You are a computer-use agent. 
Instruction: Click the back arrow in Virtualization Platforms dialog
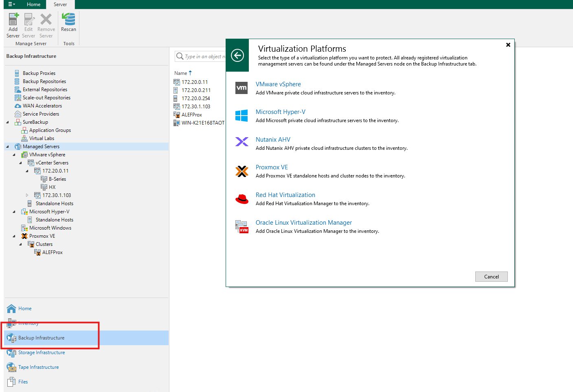point(237,55)
